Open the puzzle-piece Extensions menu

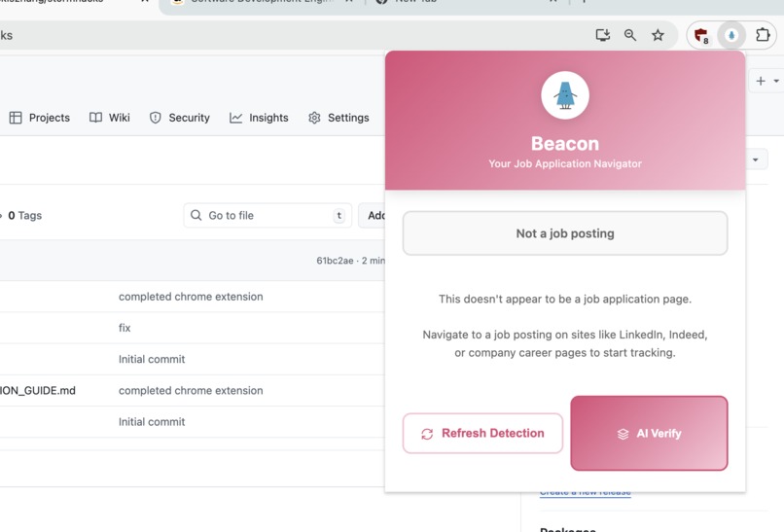763,35
